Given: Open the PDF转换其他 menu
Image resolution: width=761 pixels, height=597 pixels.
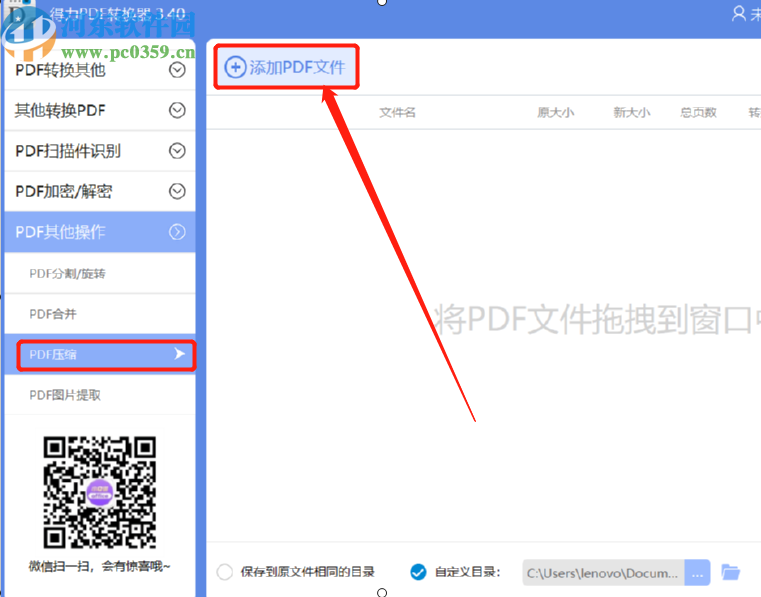Looking at the screenshot, I should (100, 70).
